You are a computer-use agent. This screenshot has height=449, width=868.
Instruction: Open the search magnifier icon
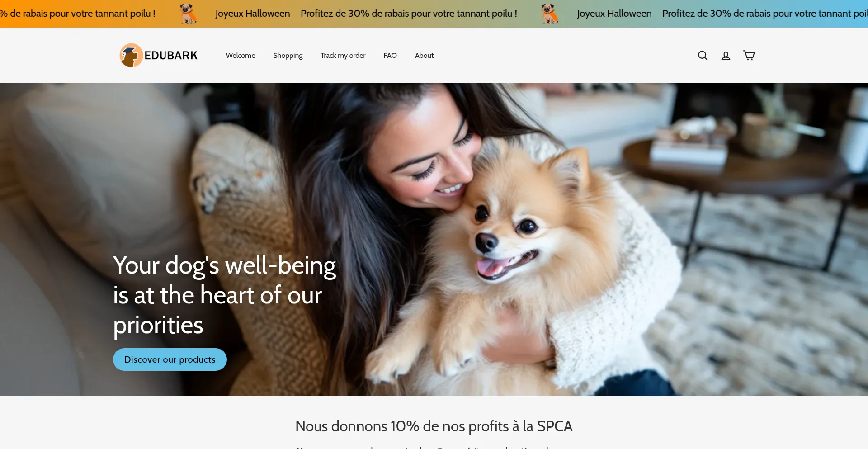pyautogui.click(x=703, y=55)
